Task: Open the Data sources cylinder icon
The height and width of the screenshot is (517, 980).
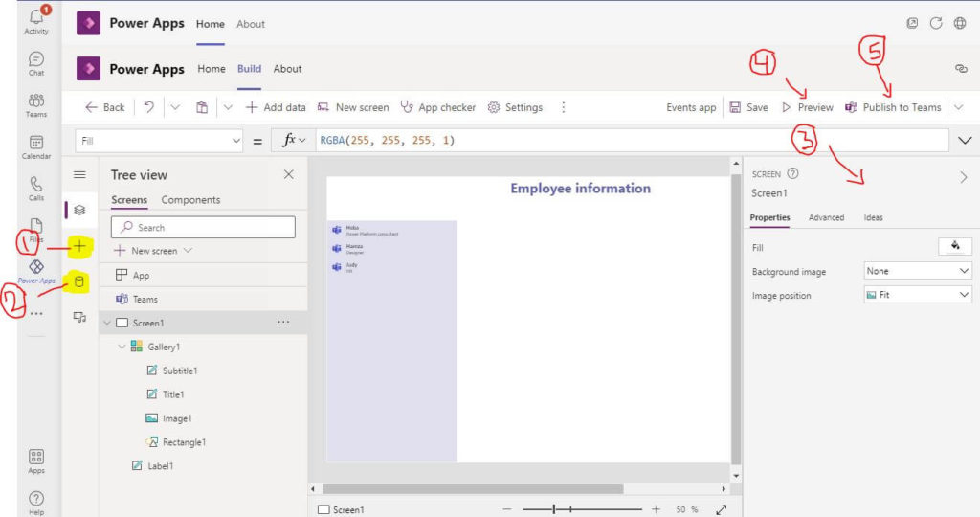Action: 79,281
